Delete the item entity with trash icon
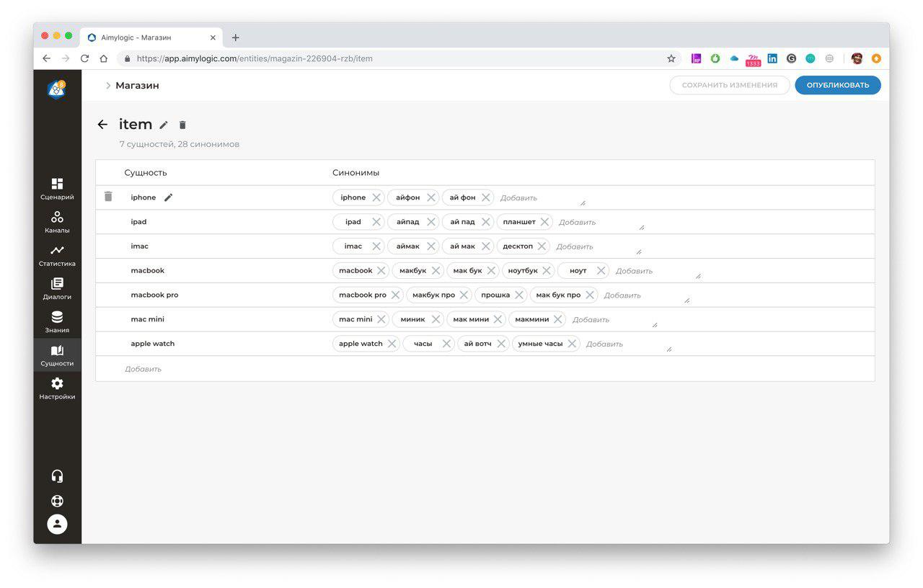The image size is (923, 588). (182, 125)
